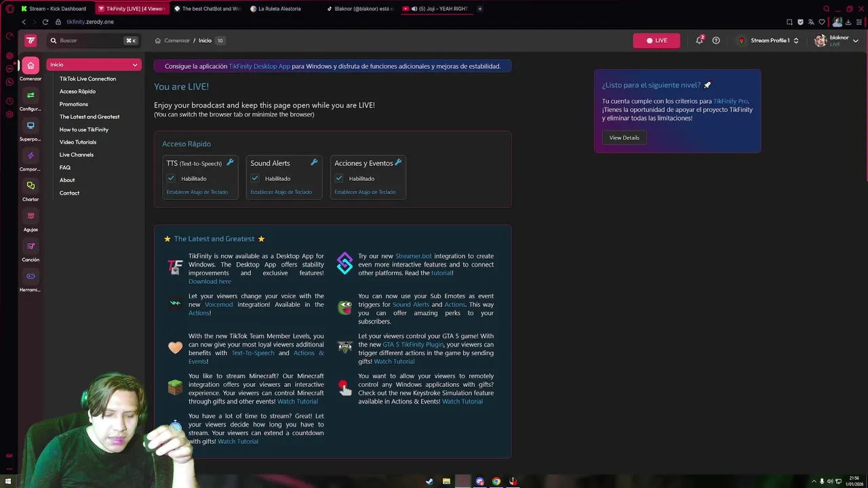Switch to Blaknor TikTok tab
The image size is (868, 488).
point(359,9)
